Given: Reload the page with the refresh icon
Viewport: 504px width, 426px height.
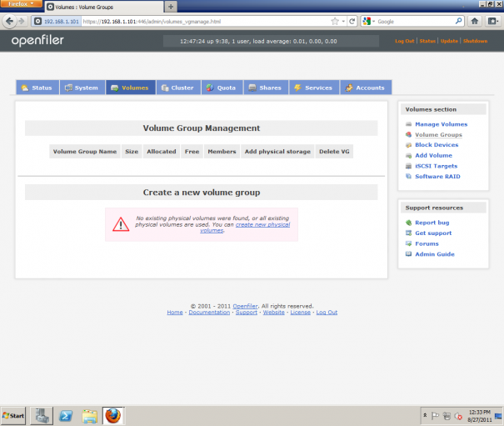Looking at the screenshot, I should [352, 21].
